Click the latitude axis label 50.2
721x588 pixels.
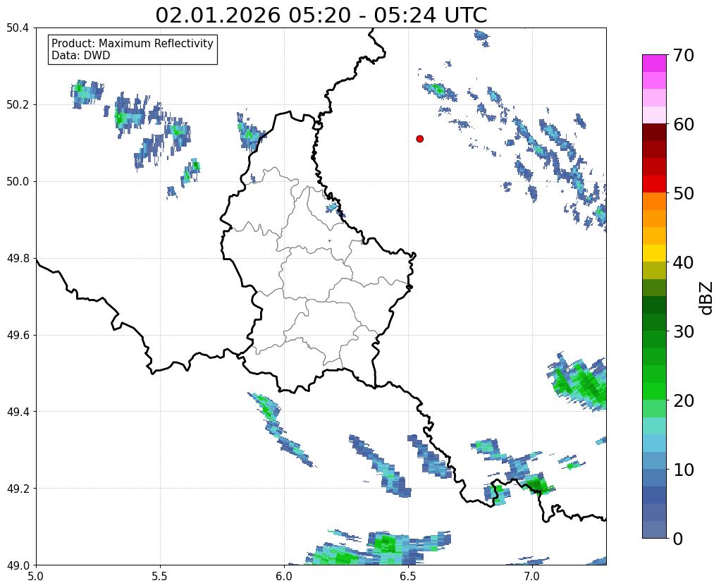[18, 105]
